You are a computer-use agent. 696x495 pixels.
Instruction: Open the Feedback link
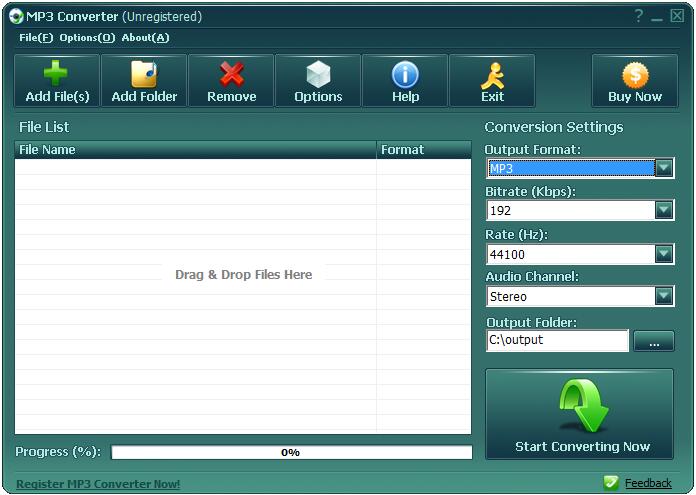click(x=647, y=484)
